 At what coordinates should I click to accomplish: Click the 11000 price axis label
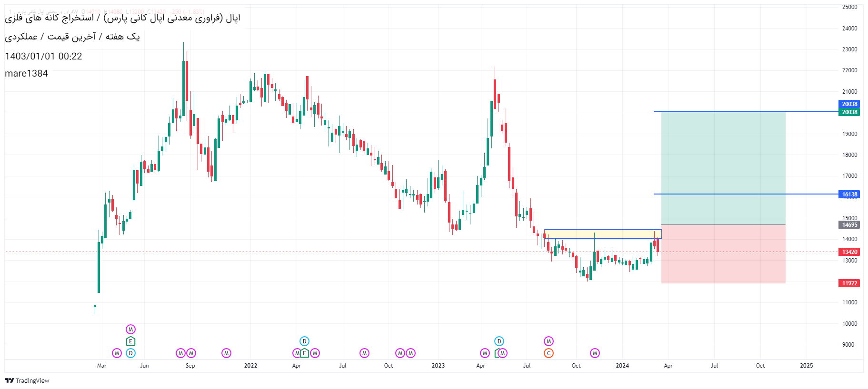849,302
